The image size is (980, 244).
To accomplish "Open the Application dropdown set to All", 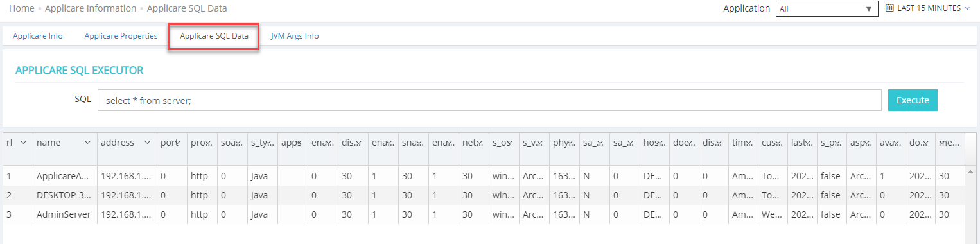I will [x=827, y=9].
